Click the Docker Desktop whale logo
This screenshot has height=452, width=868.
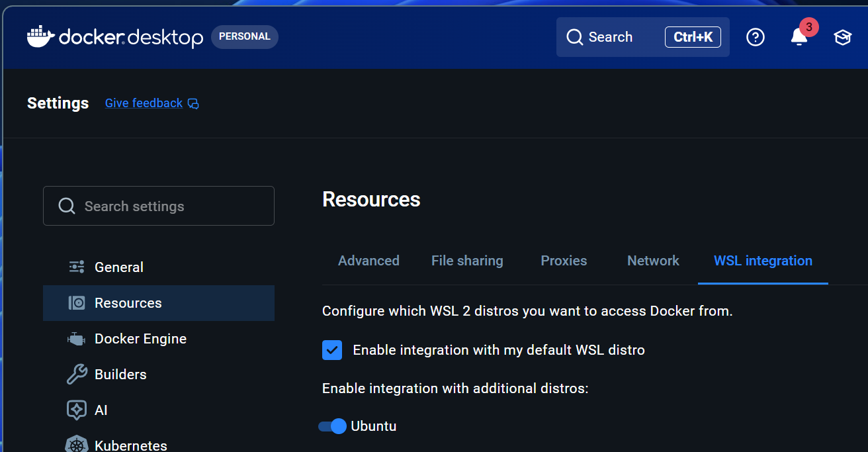(x=41, y=36)
